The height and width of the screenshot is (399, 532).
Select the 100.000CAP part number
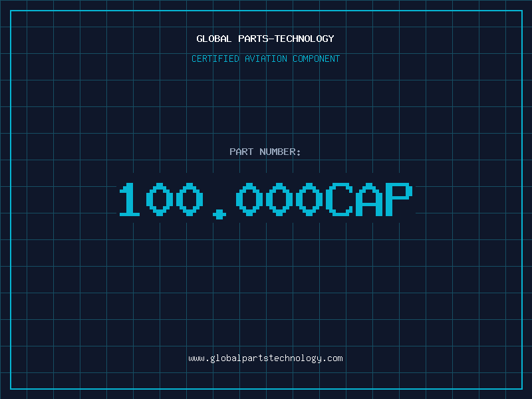[x=265, y=201]
